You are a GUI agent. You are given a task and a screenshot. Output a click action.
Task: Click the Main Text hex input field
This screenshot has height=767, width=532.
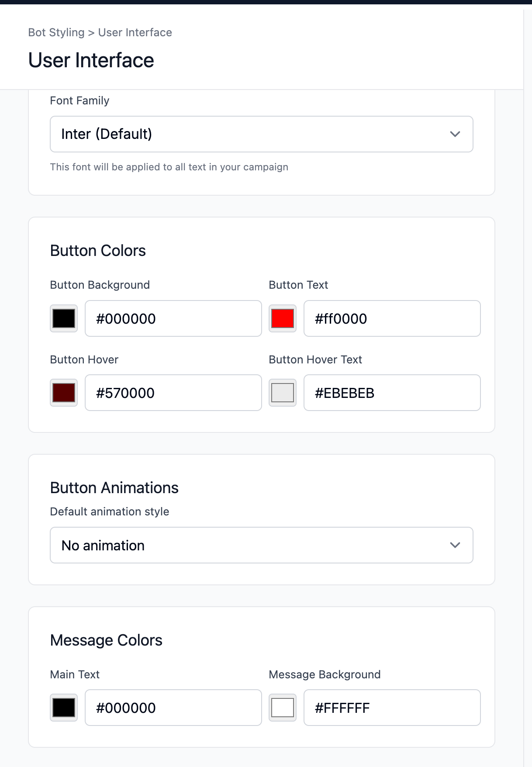(173, 708)
